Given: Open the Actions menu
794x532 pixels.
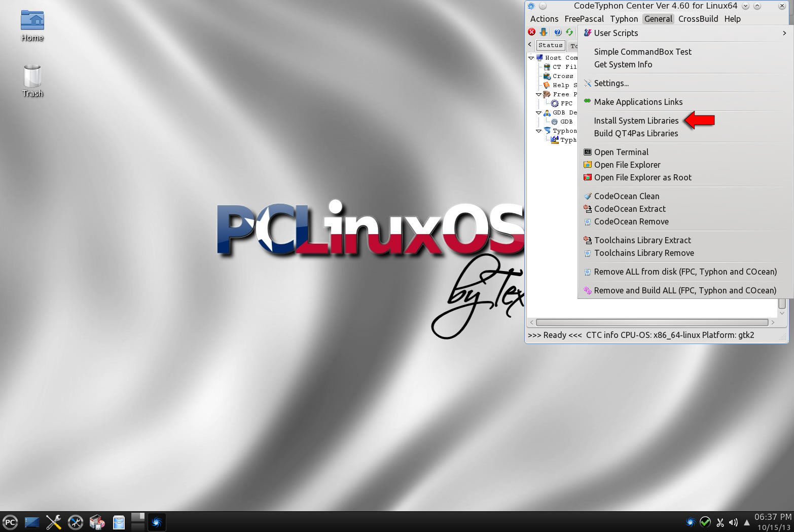Looking at the screenshot, I should pos(544,19).
